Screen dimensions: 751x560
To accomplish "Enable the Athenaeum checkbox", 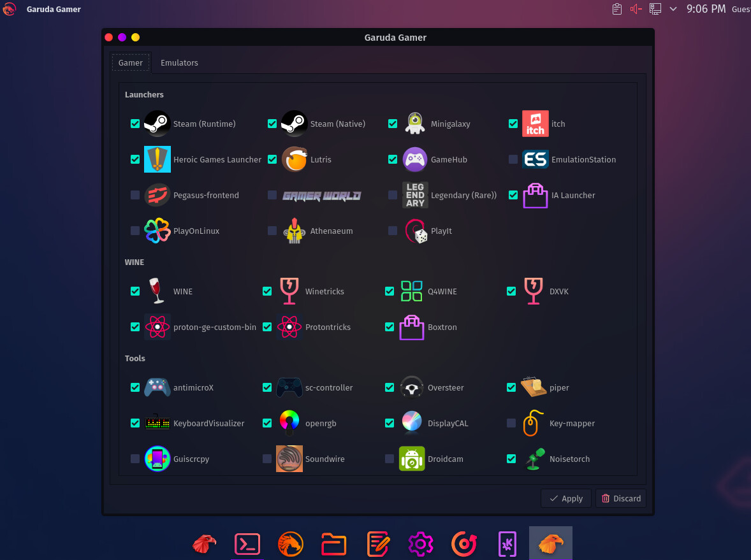I will (272, 231).
